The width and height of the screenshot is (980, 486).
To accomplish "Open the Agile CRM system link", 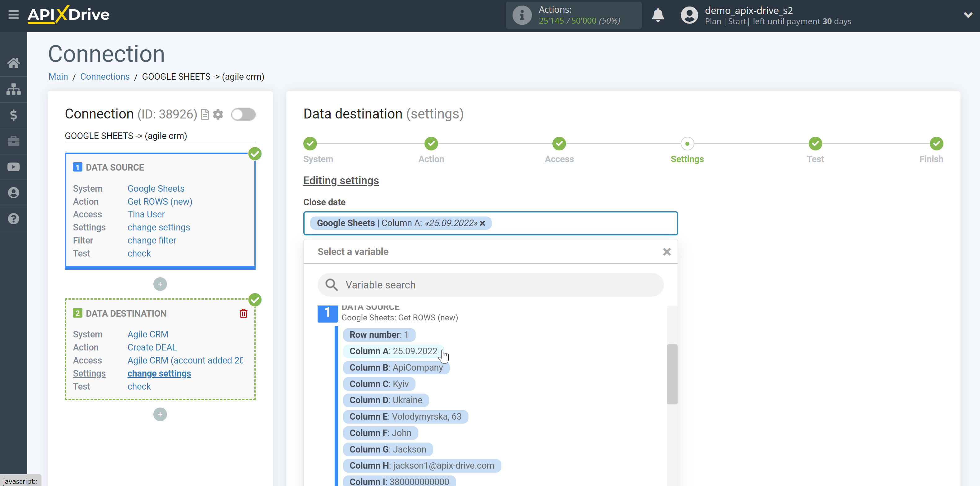I will (x=148, y=334).
